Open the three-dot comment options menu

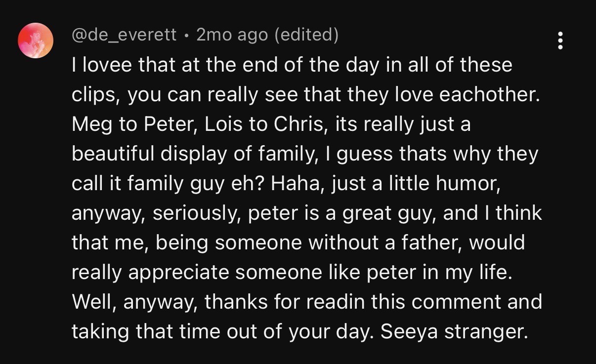coord(560,40)
